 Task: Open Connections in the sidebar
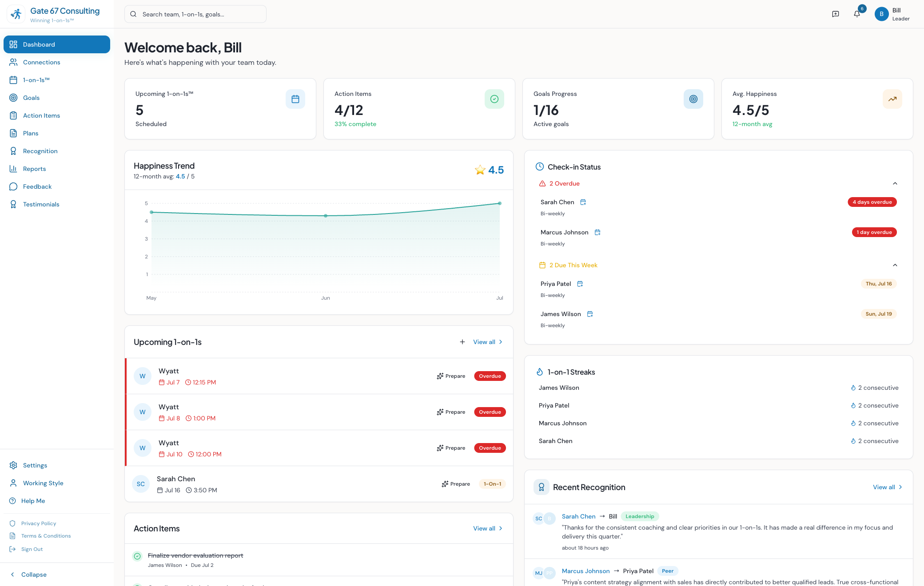(x=57, y=62)
